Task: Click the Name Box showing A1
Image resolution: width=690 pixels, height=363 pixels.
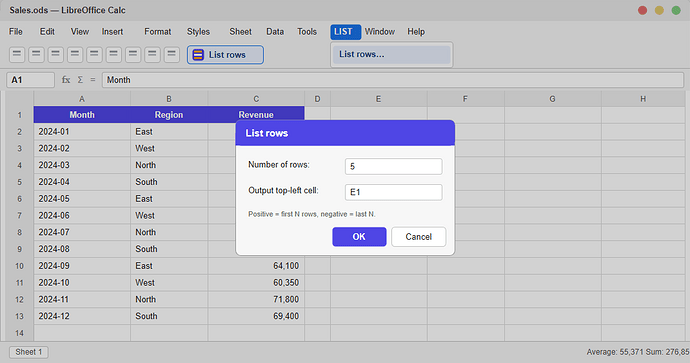Action: [x=30, y=80]
